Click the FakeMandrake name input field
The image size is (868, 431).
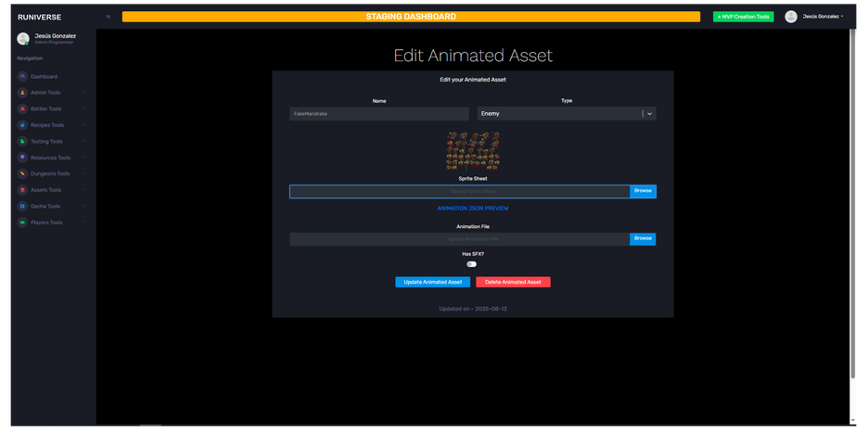(x=379, y=113)
